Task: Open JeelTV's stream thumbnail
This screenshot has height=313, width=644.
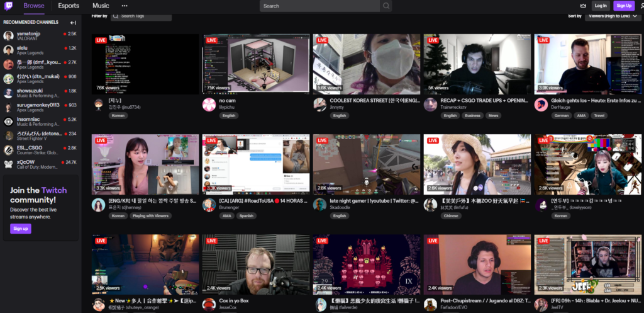Action: click(x=588, y=265)
